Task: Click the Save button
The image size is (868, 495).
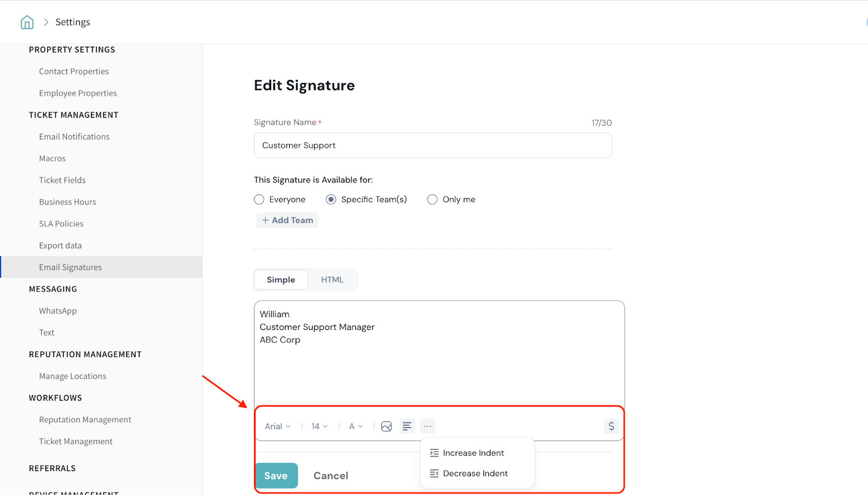Action: (276, 476)
